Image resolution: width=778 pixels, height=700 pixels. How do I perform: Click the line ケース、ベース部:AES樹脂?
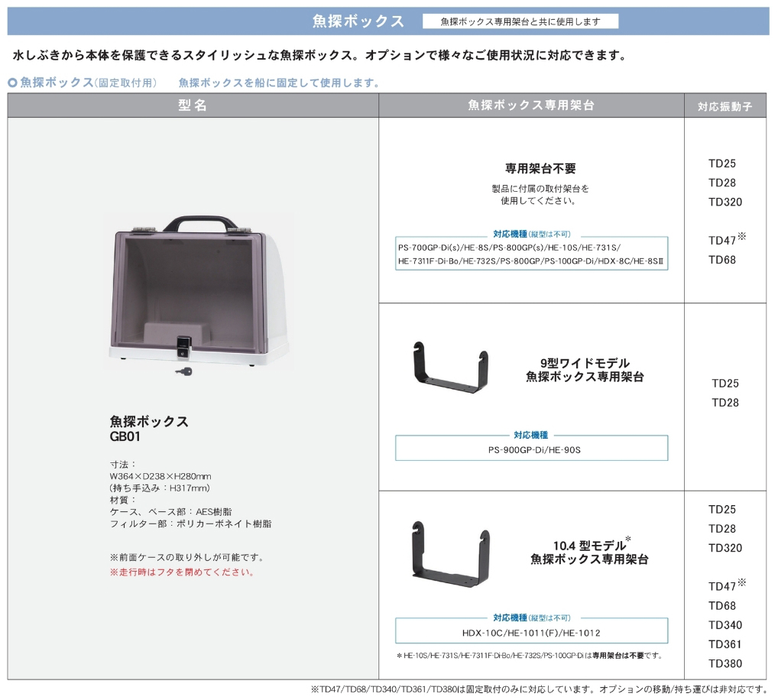click(170, 512)
